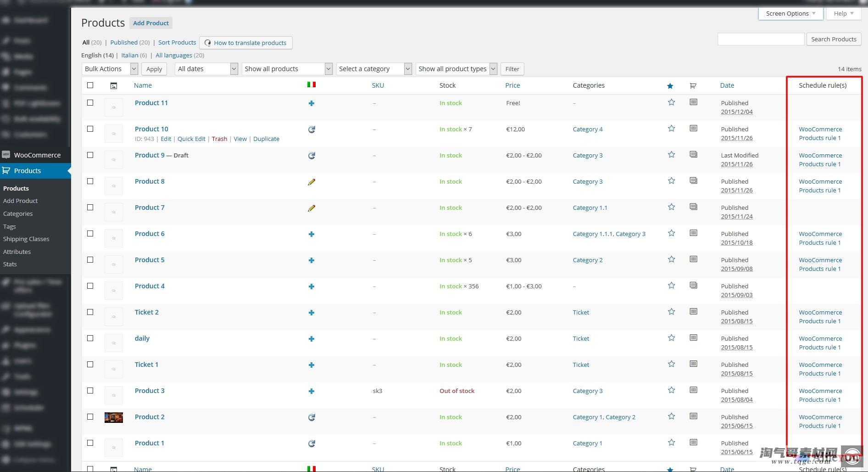The image size is (868, 472).
Task: Add Italian translation for daily product
Action: (x=312, y=339)
